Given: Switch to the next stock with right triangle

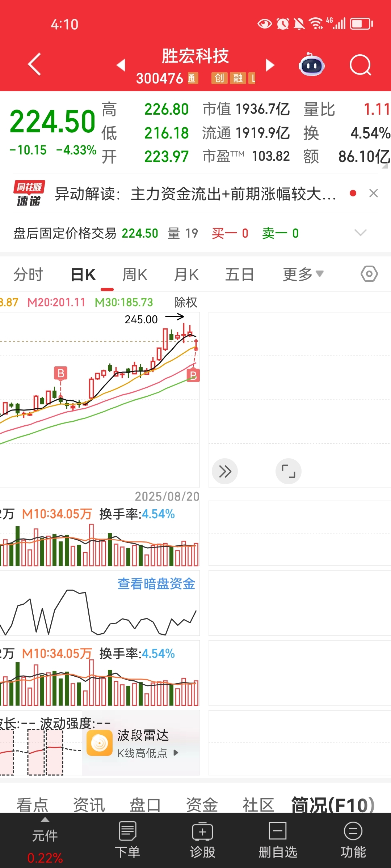Looking at the screenshot, I should 270,65.
